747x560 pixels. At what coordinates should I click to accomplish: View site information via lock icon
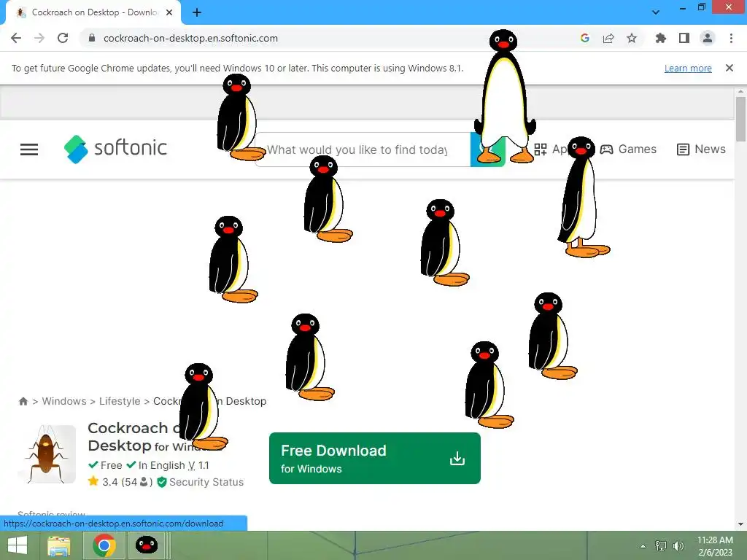[92, 38]
